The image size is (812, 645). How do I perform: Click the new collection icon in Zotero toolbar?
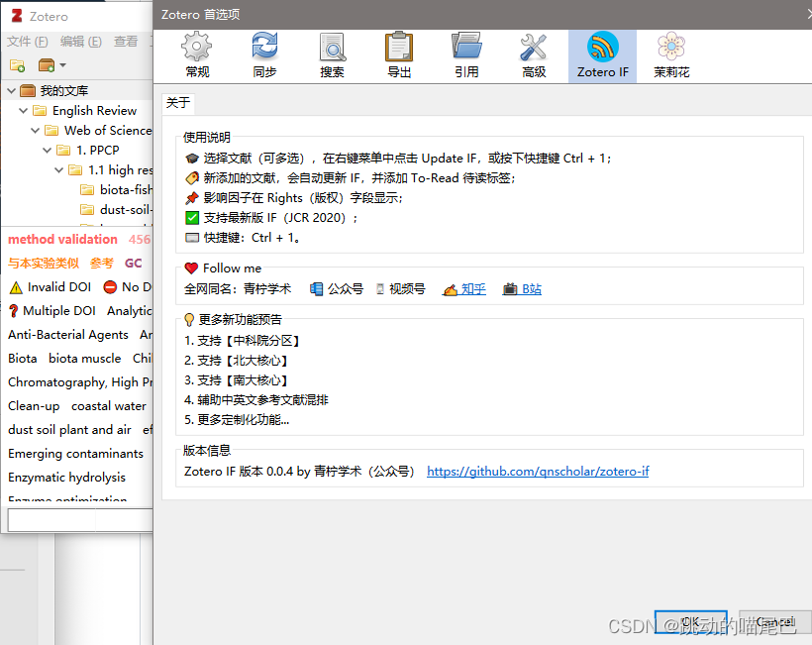pos(17,65)
